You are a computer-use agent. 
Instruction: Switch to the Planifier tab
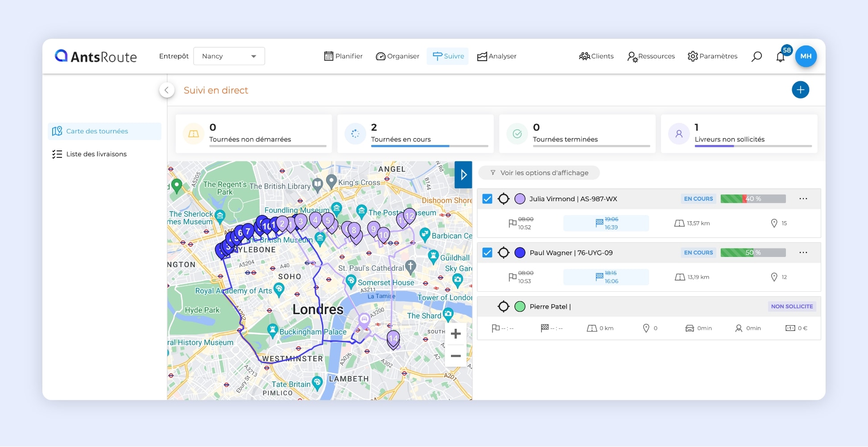(343, 56)
